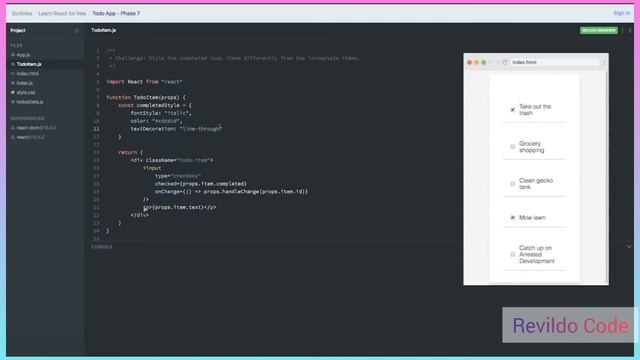
Task: Select TodoItem.js in the file list
Action: (29, 64)
